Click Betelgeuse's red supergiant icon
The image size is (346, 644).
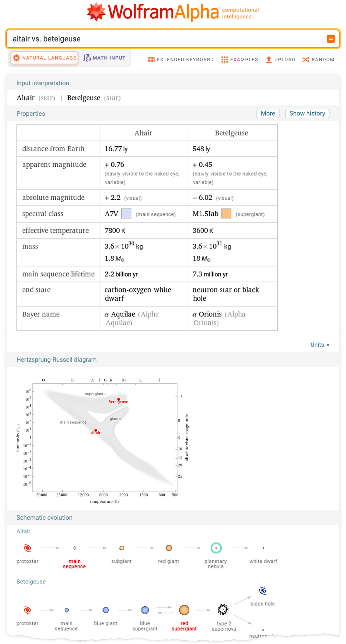click(184, 610)
